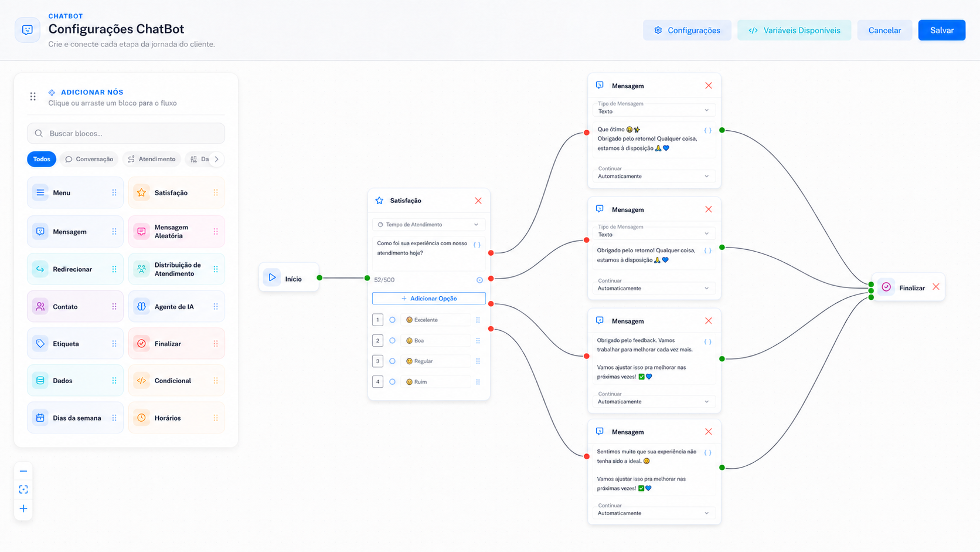Switch to the Conversação filter tab

point(89,159)
